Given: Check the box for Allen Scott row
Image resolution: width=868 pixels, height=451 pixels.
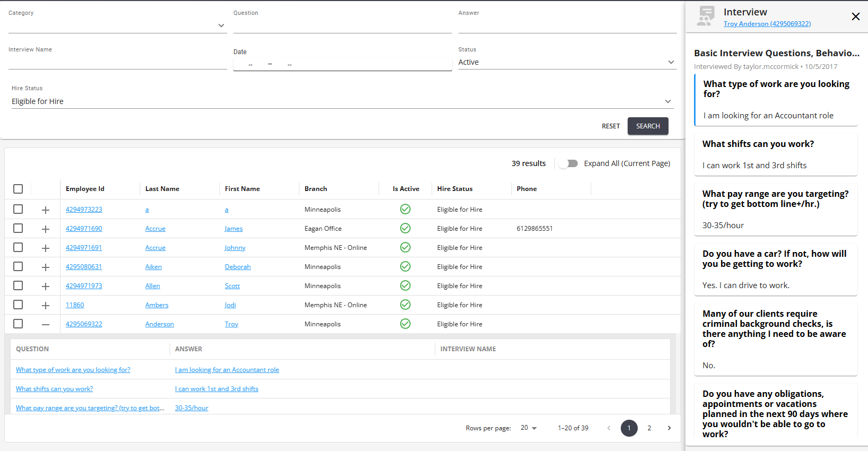Looking at the screenshot, I should [x=18, y=285].
